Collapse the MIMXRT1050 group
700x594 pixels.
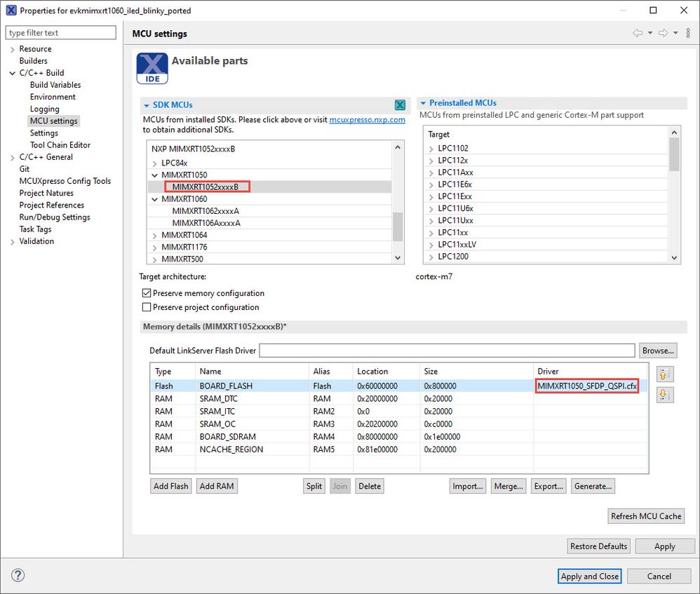point(154,175)
